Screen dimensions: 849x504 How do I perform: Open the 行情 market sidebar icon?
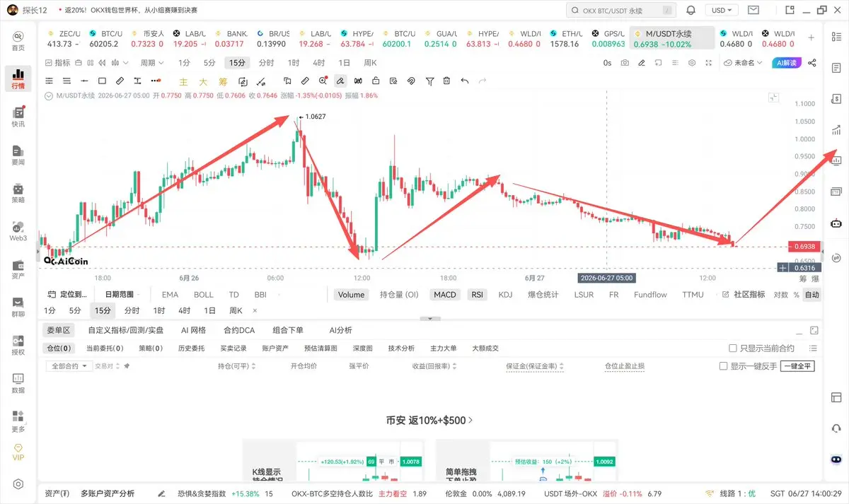(18, 78)
